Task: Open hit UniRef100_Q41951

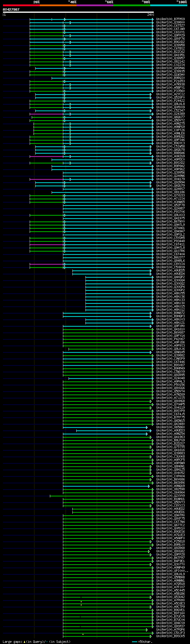Action: tap(170, 55)
